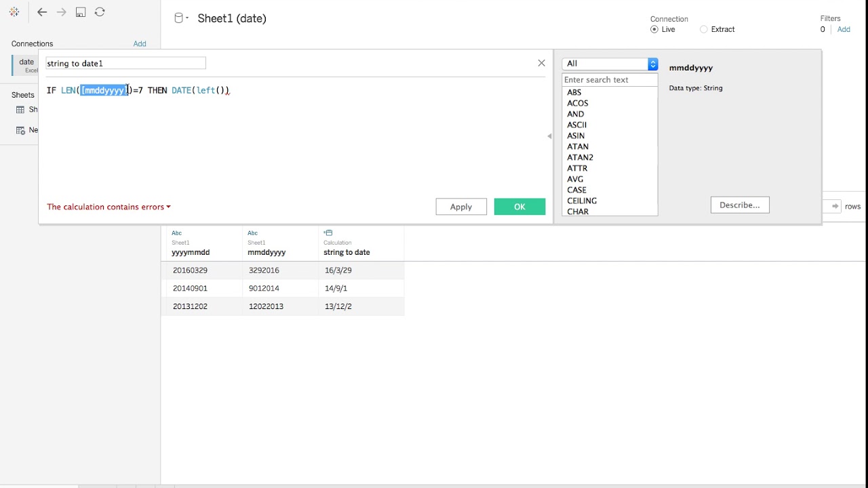Confirm the calculation with OK
This screenshot has height=488, width=868.
click(519, 207)
